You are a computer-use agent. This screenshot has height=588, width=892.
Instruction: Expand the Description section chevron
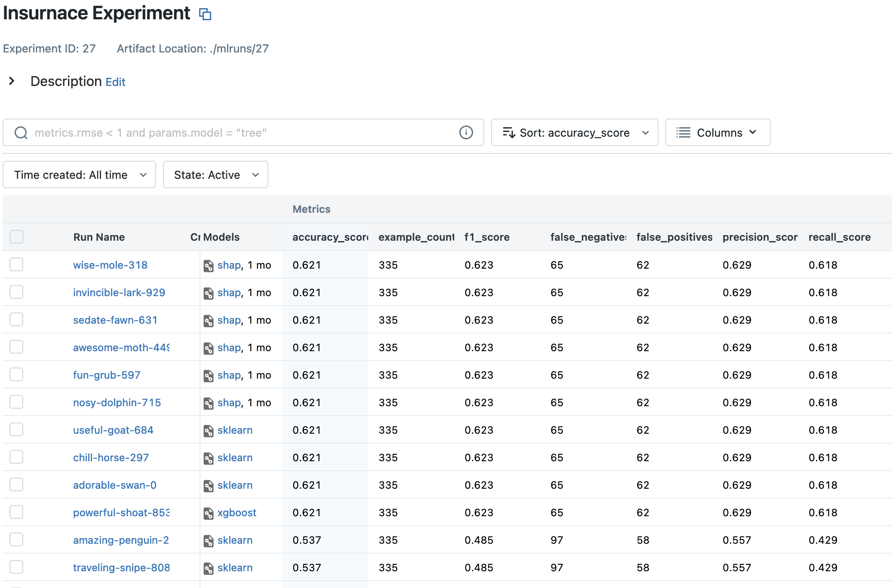coord(12,81)
